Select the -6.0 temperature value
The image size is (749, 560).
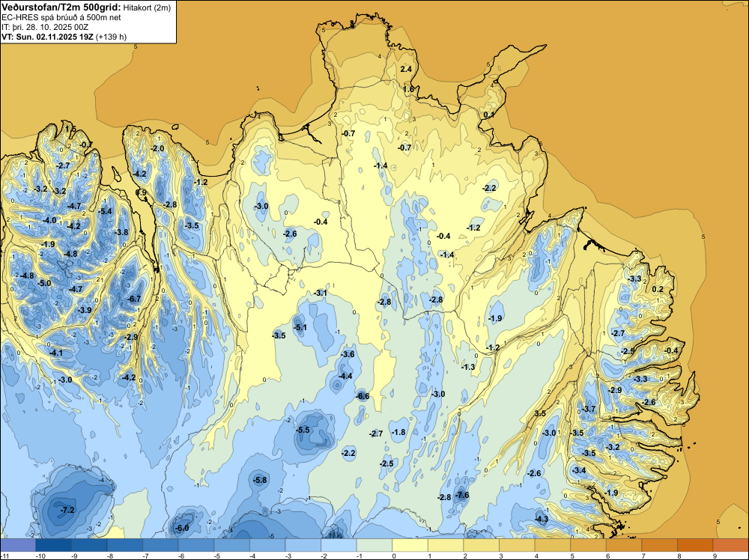tap(183, 528)
